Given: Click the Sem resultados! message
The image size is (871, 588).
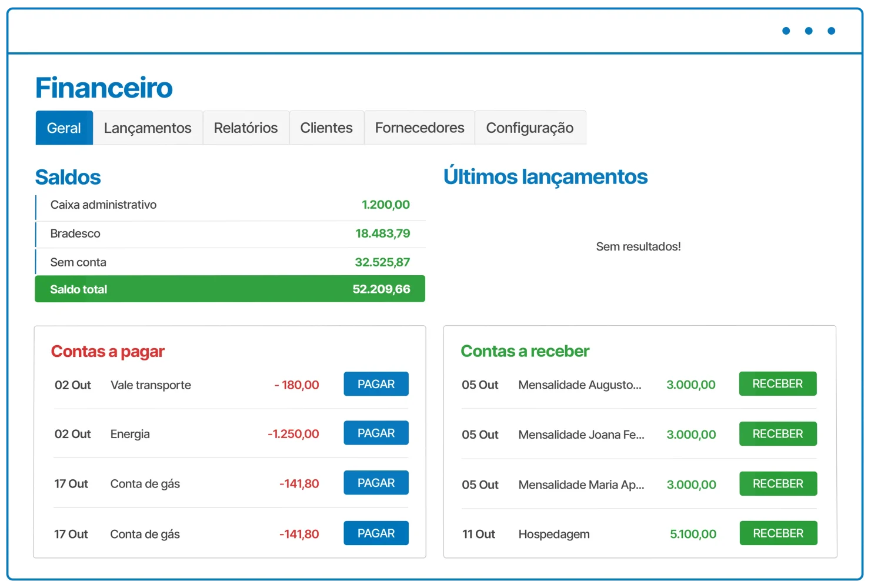Looking at the screenshot, I should pyautogui.click(x=638, y=246).
